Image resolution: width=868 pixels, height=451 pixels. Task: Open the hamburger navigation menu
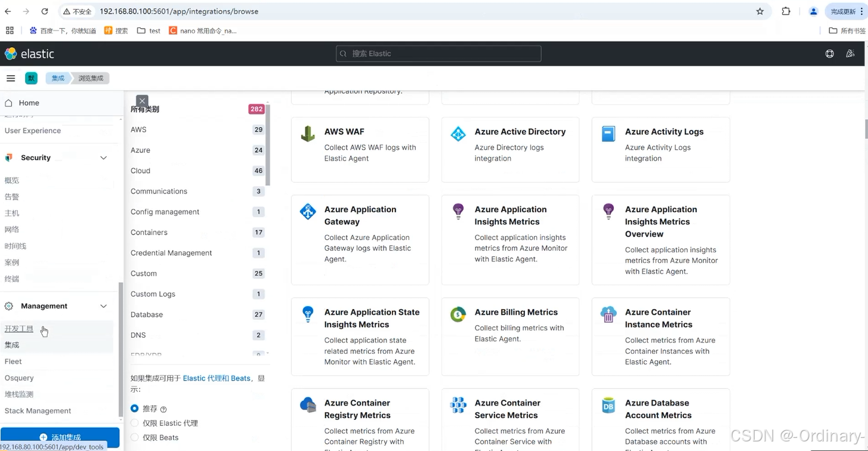(11, 78)
